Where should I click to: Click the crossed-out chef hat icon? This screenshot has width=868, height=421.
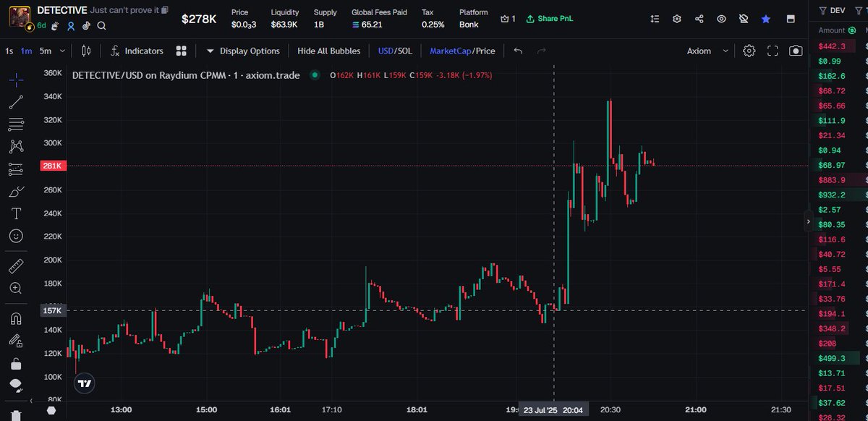click(743, 19)
